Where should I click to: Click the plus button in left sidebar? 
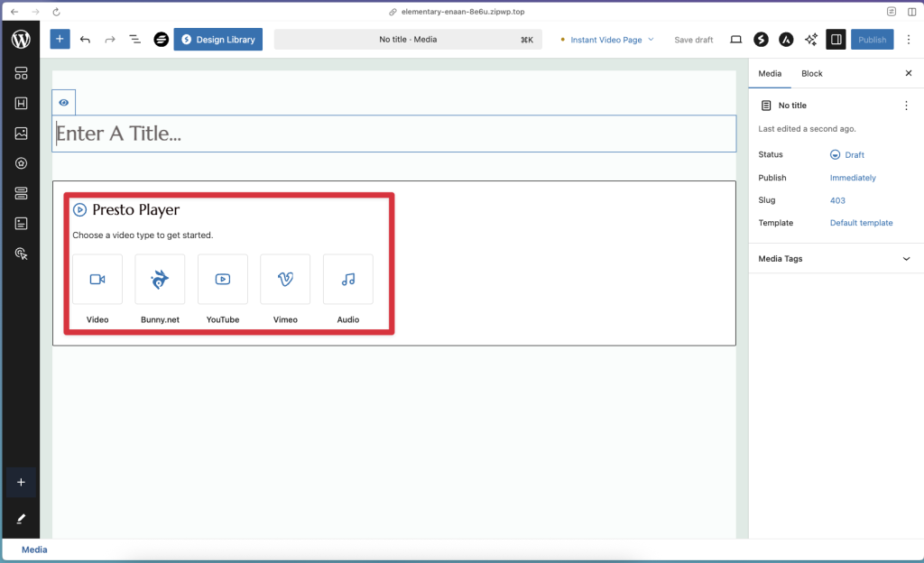point(22,483)
